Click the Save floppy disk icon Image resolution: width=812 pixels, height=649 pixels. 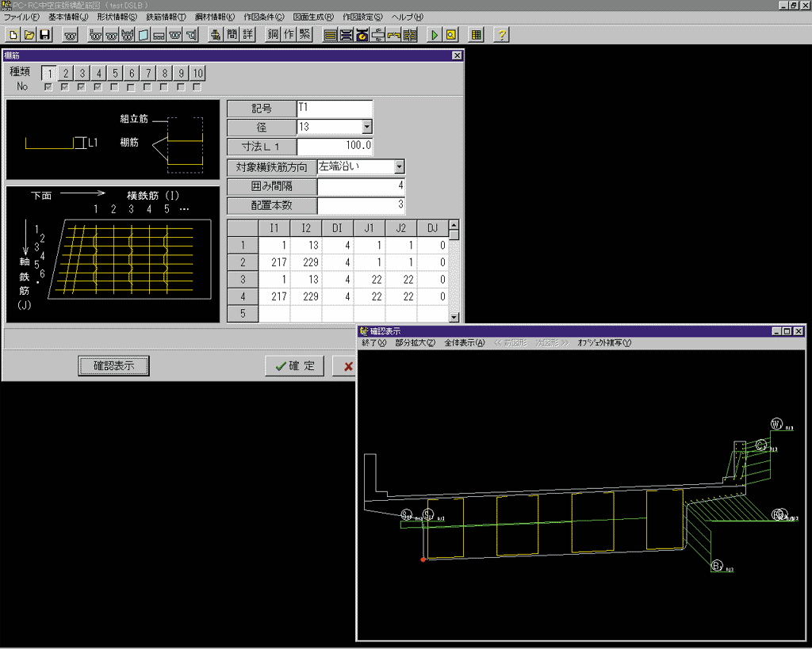coord(44,35)
